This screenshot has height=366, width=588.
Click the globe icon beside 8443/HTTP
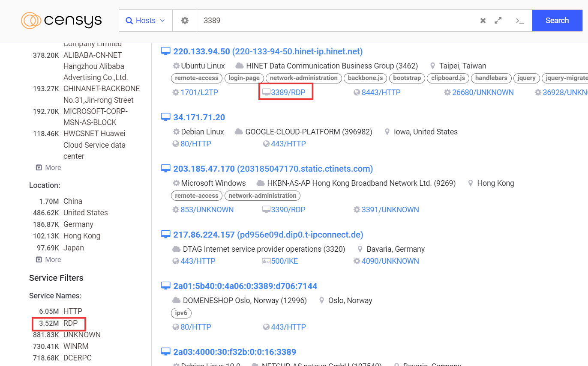357,92
